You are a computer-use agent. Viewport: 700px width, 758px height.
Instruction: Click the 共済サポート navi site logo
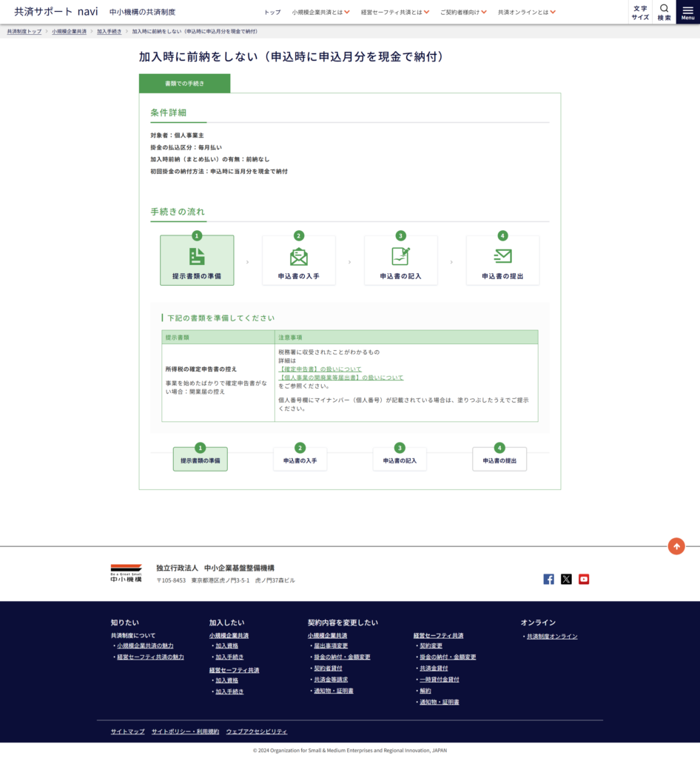point(56,12)
